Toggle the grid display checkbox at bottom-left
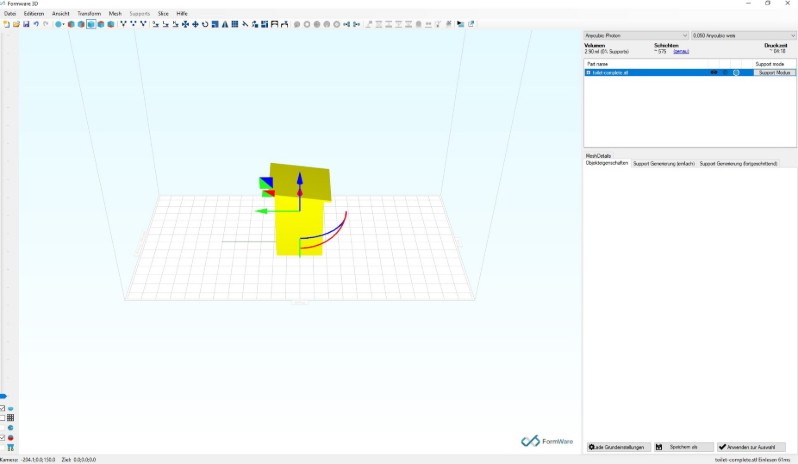Image resolution: width=798 pixels, height=464 pixels. [3, 418]
